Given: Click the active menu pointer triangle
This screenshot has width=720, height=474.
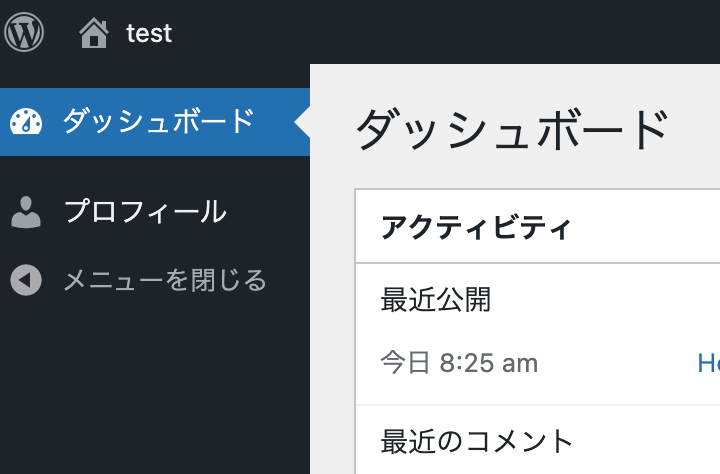Looking at the screenshot, I should (x=302, y=122).
